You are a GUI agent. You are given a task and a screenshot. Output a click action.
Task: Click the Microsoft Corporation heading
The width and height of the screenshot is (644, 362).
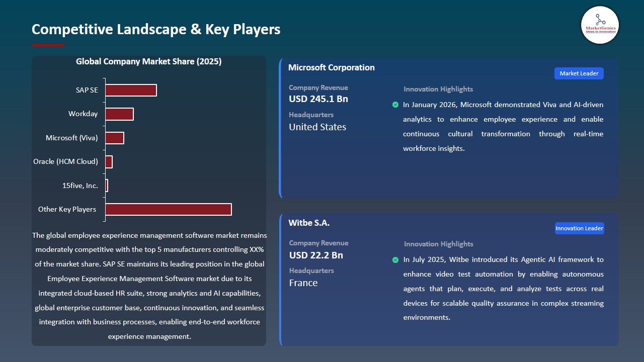332,67
